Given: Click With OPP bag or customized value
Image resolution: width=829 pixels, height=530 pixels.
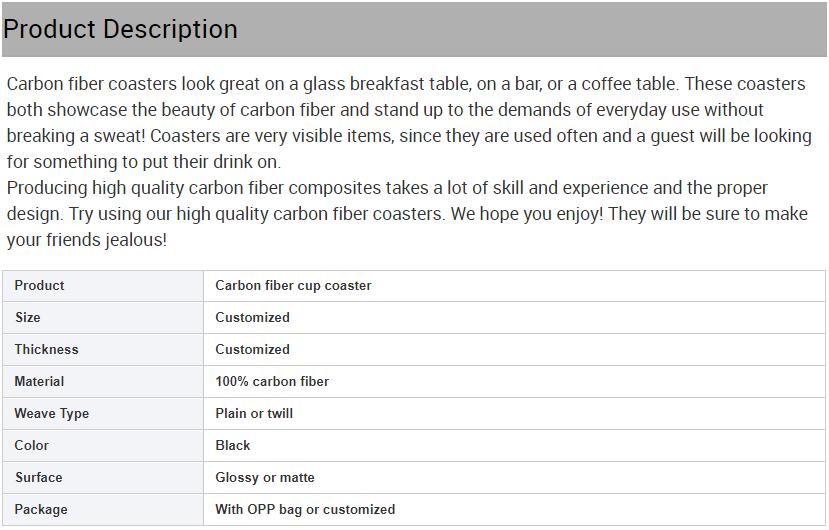Looking at the screenshot, I should click(x=305, y=509).
